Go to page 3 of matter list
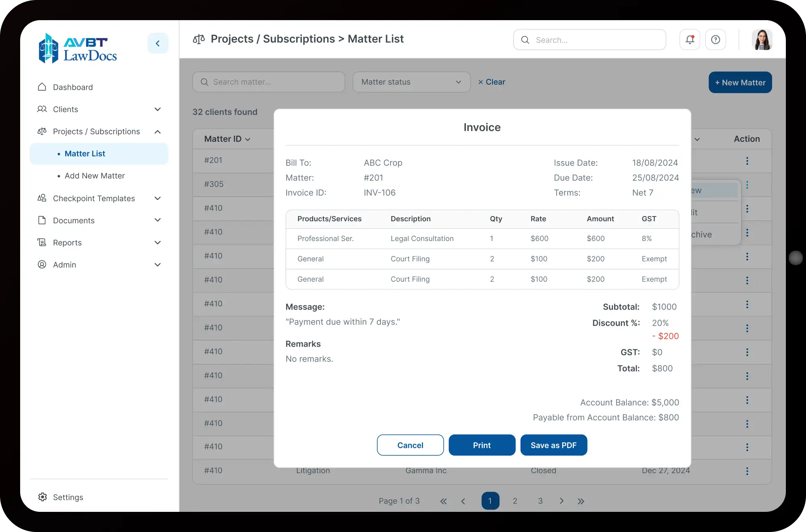This screenshot has height=532, width=806. (x=540, y=501)
